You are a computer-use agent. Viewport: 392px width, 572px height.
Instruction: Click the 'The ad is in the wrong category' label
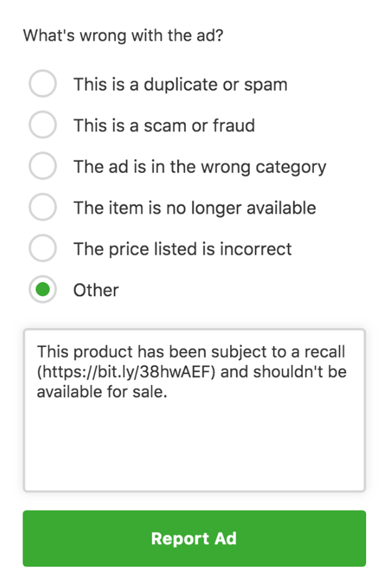click(199, 167)
